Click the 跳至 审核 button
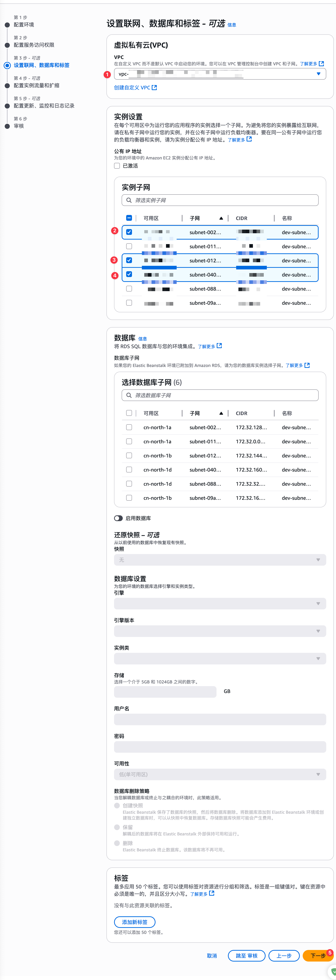336x980 pixels. click(x=247, y=956)
